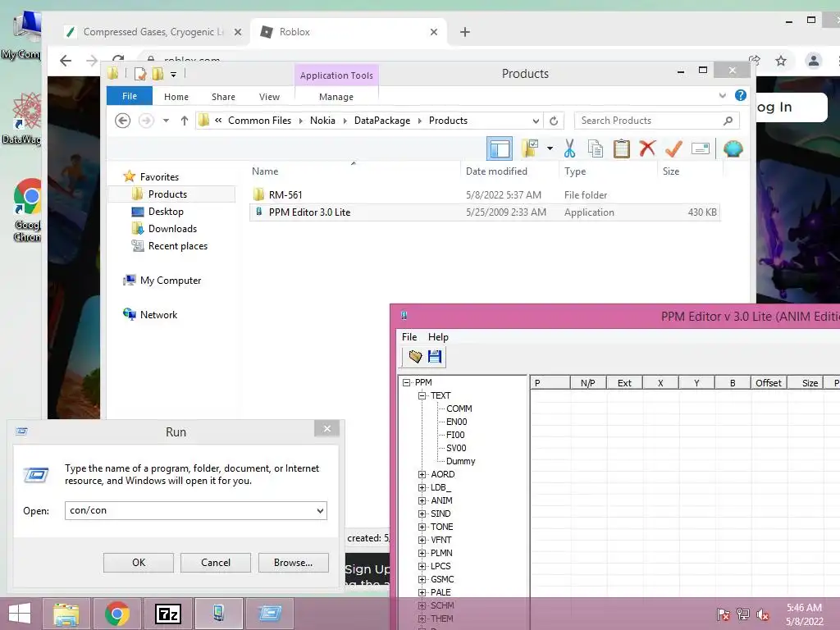Viewport: 840px width, 630px height.
Task: Open the Chrome profile avatar icon
Action: coord(813,61)
